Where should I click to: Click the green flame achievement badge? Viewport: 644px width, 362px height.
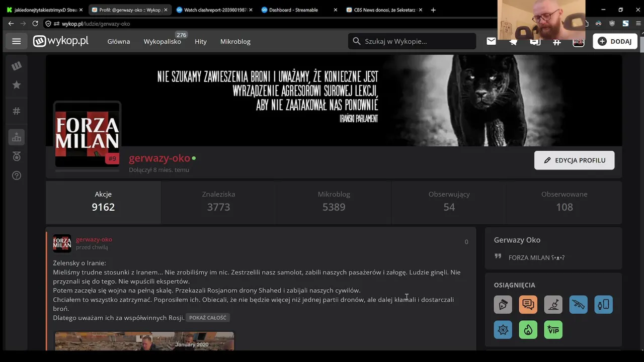pos(528,330)
